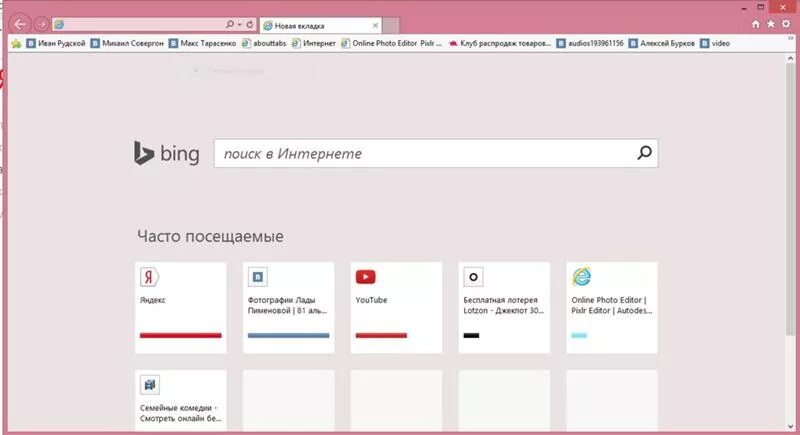Image resolution: width=800 pixels, height=435 pixels.
Task: Open the Макс Тарасенко bookmark
Action: [x=203, y=43]
